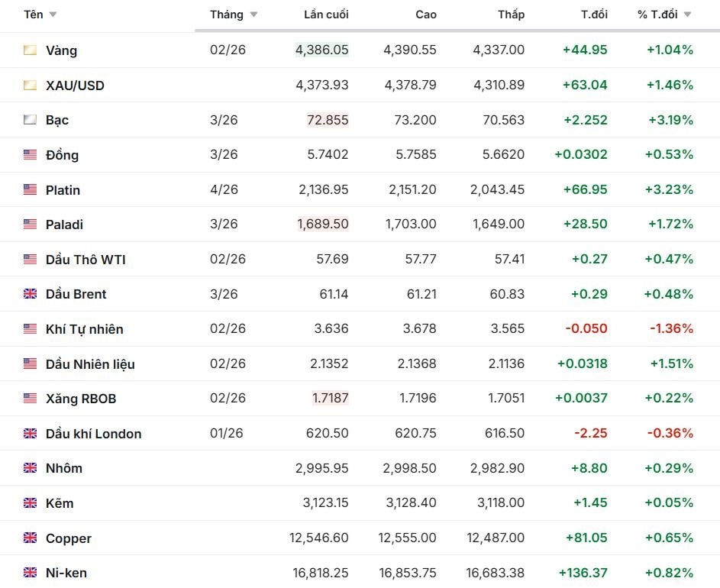Image resolution: width=720 pixels, height=588 pixels.
Task: Click the UK flag next to Ni-ken
Action: tap(30, 573)
